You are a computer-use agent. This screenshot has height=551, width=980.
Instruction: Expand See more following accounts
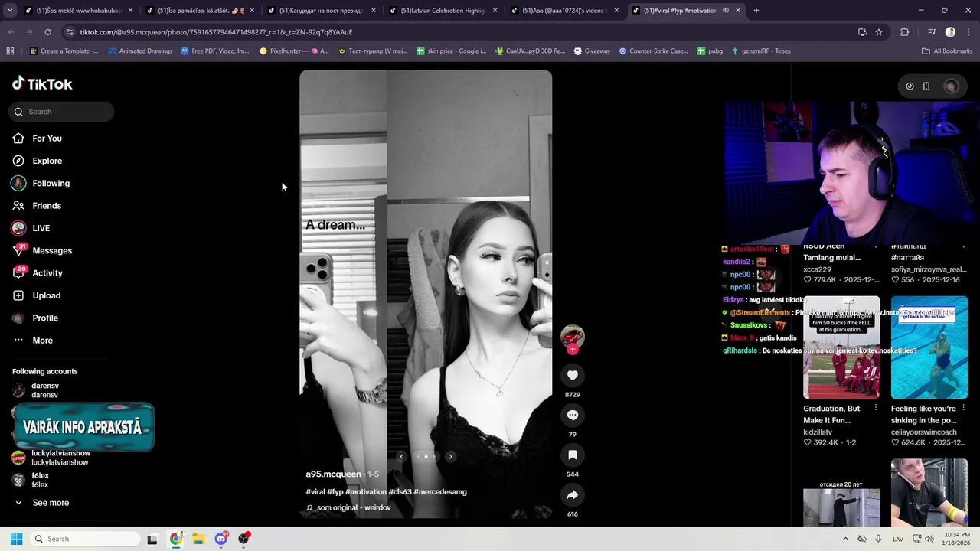pos(51,503)
